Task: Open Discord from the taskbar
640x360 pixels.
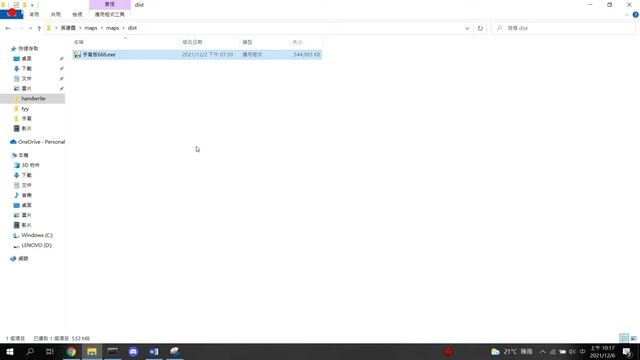Action: coord(133,351)
